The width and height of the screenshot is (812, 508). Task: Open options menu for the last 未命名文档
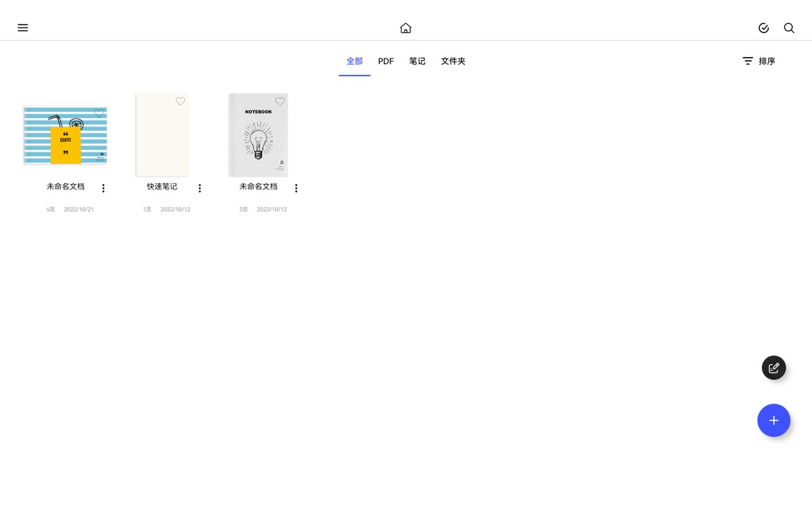click(296, 188)
